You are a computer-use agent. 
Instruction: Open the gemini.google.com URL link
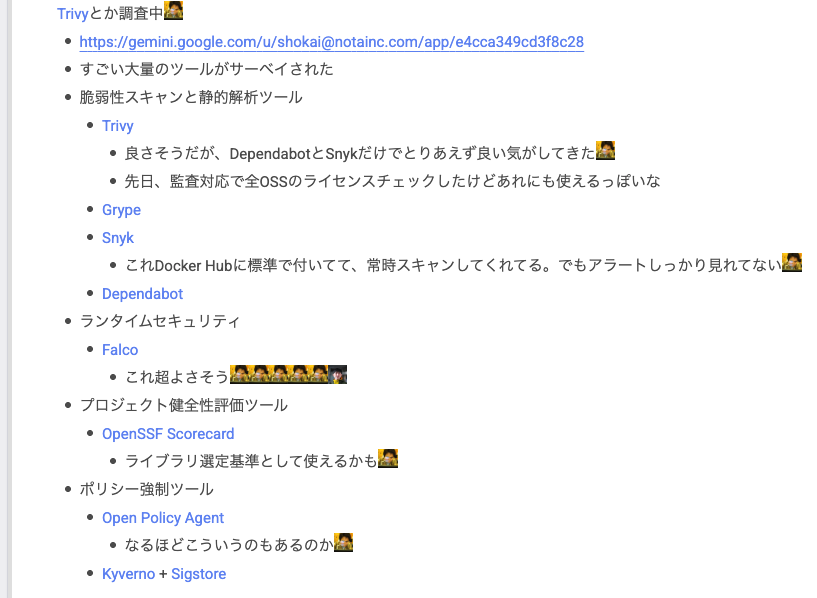[331, 42]
